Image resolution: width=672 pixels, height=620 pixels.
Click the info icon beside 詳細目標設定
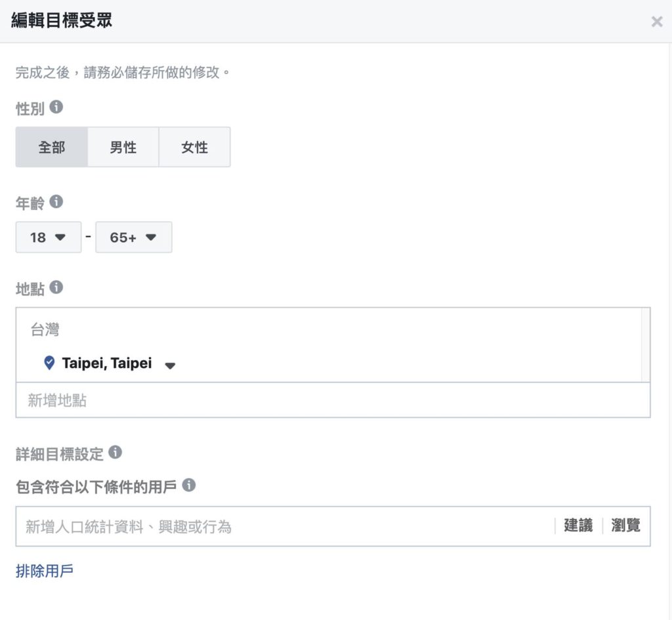pyautogui.click(x=115, y=452)
